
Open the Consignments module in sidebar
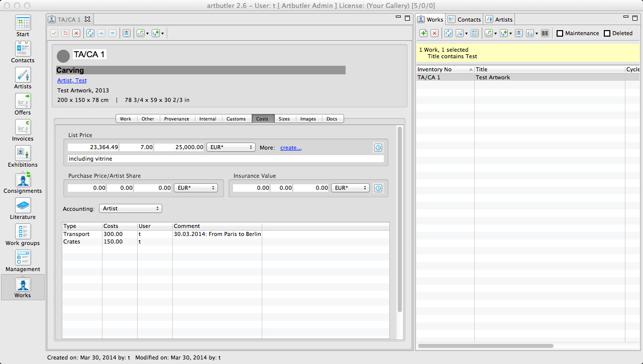23,183
